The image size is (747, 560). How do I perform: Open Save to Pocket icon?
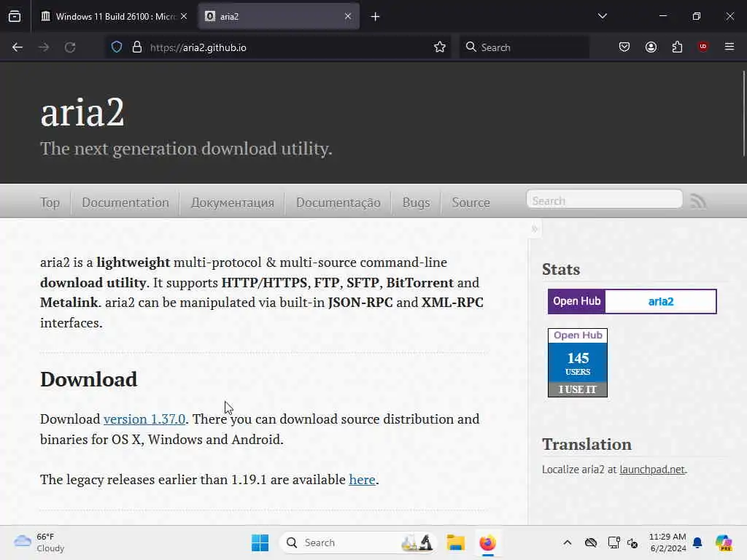tap(624, 47)
